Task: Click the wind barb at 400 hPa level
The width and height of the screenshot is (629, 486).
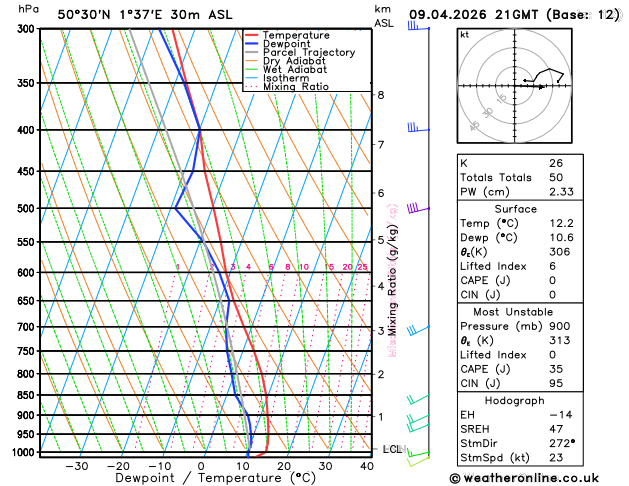Action: [x=419, y=128]
